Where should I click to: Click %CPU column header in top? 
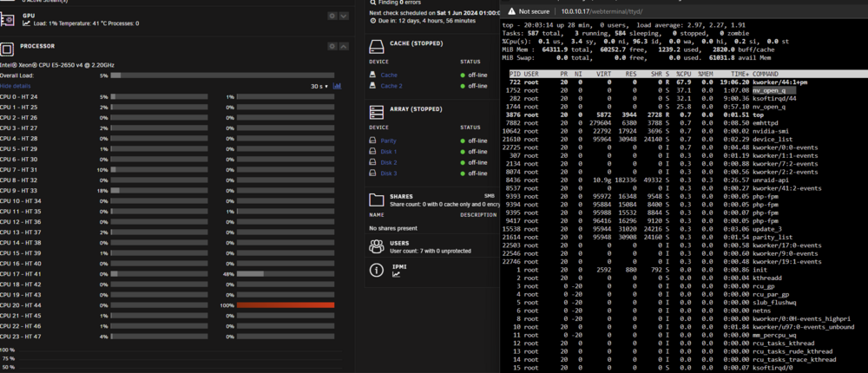coord(684,74)
